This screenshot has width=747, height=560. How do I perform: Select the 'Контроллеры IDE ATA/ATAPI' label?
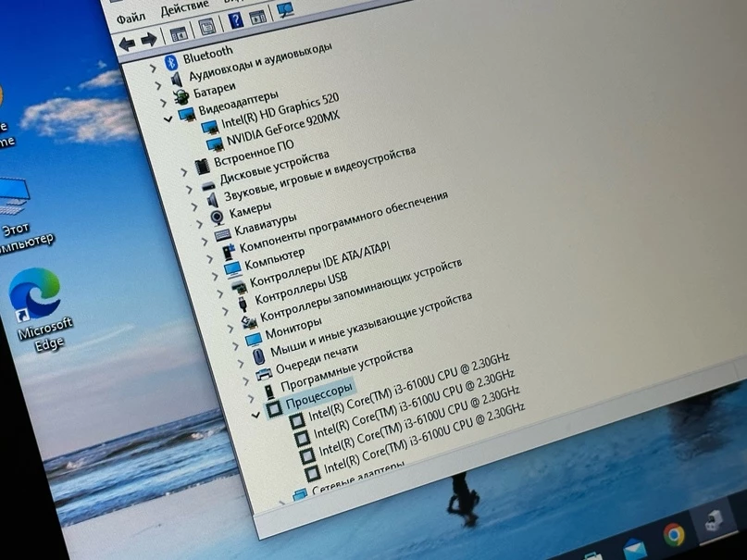(320, 265)
